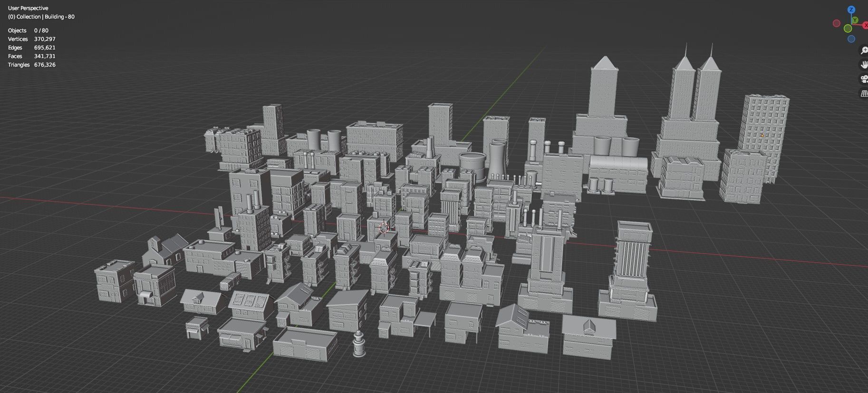Click the Edges "695,621" value
Viewport: 868px width, 393px height.
coord(45,48)
